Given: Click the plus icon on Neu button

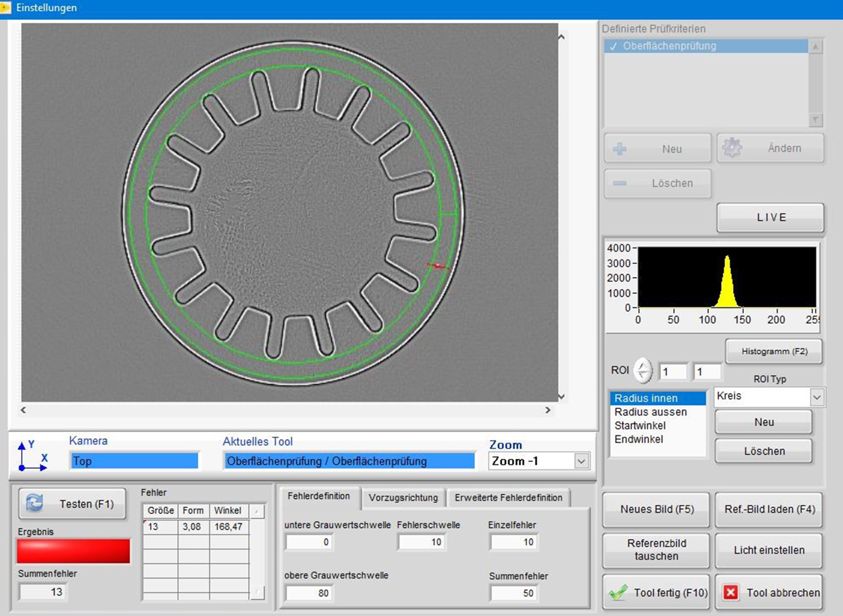Looking at the screenshot, I should point(620,149).
